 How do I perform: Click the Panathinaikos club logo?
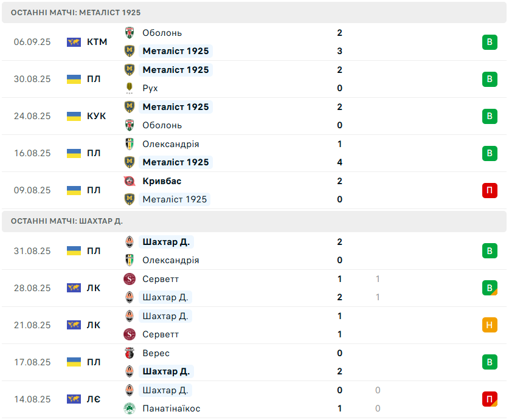pyautogui.click(x=129, y=408)
